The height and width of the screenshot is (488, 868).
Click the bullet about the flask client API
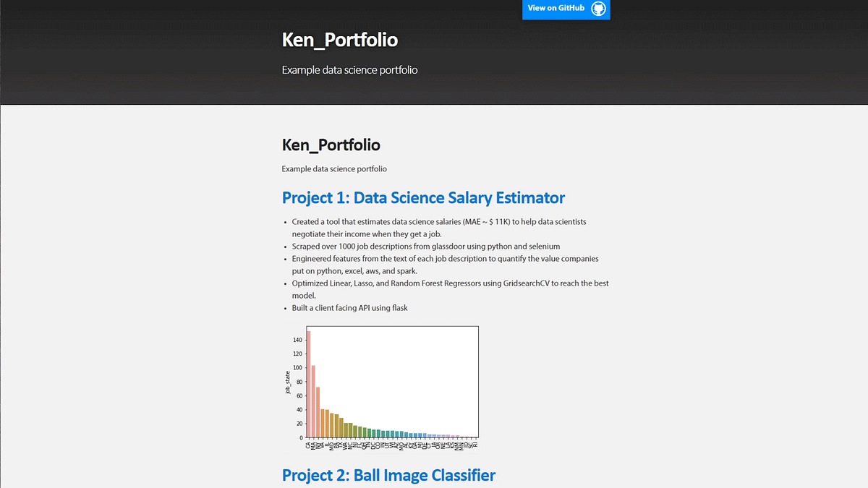pos(349,307)
